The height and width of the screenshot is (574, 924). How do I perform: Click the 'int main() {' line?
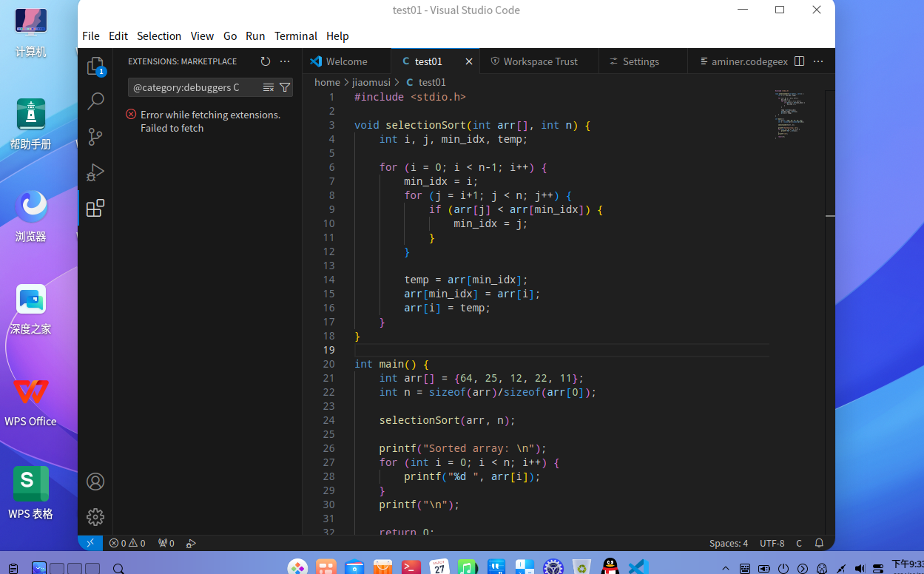(x=391, y=364)
